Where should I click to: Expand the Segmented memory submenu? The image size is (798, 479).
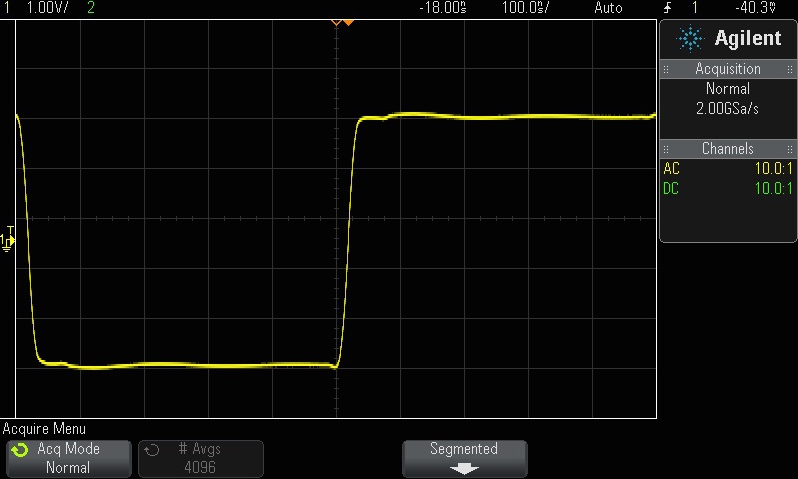(464, 459)
